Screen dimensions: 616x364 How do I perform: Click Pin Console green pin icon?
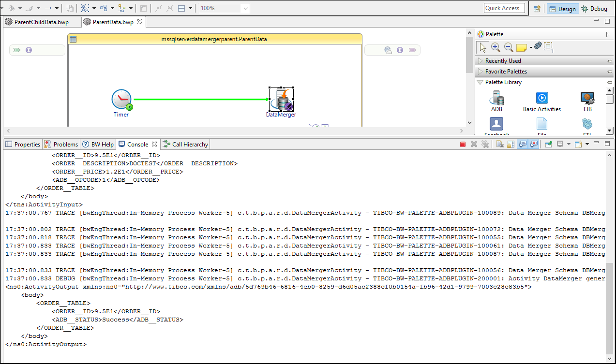(548, 144)
